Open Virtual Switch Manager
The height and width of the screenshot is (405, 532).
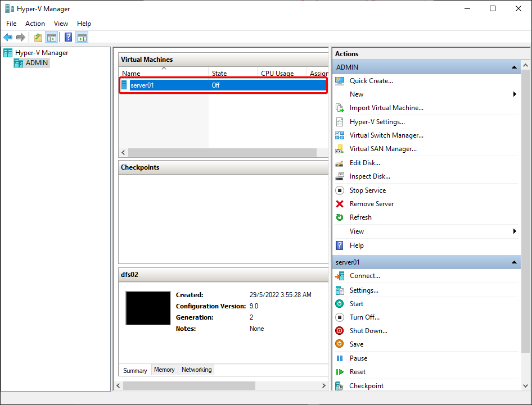pyautogui.click(x=386, y=135)
